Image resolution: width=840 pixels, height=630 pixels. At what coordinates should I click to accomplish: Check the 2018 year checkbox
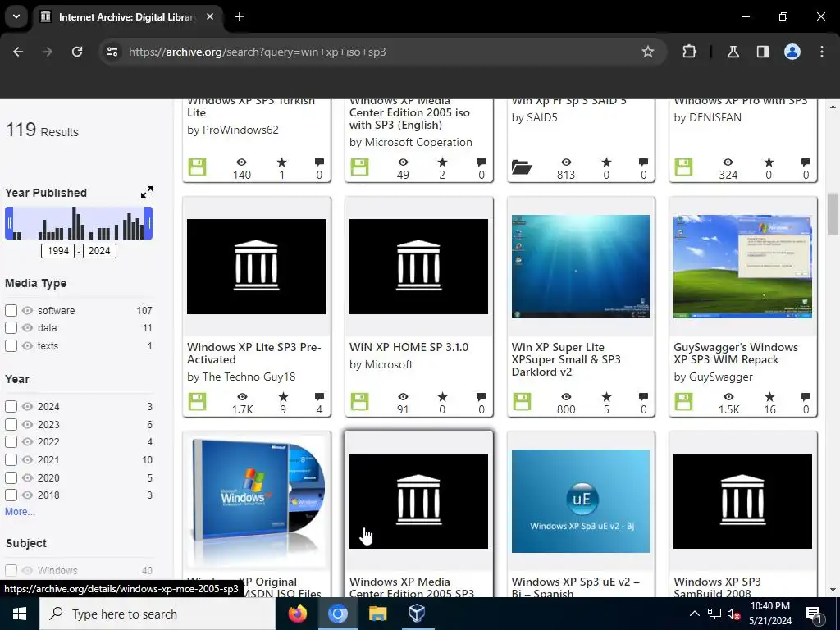[x=11, y=495]
